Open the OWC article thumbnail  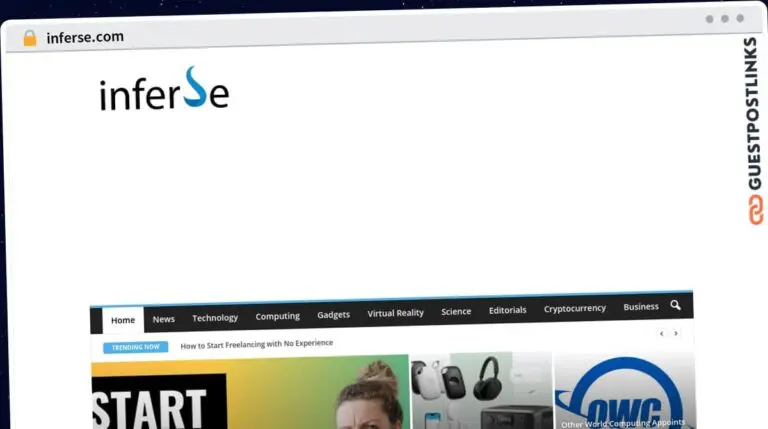(624, 389)
